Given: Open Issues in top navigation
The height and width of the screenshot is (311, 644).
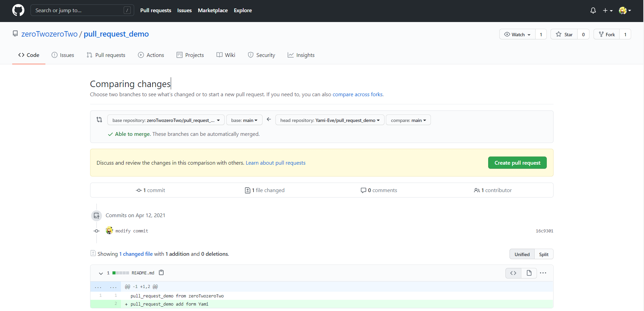Looking at the screenshot, I should click(184, 11).
